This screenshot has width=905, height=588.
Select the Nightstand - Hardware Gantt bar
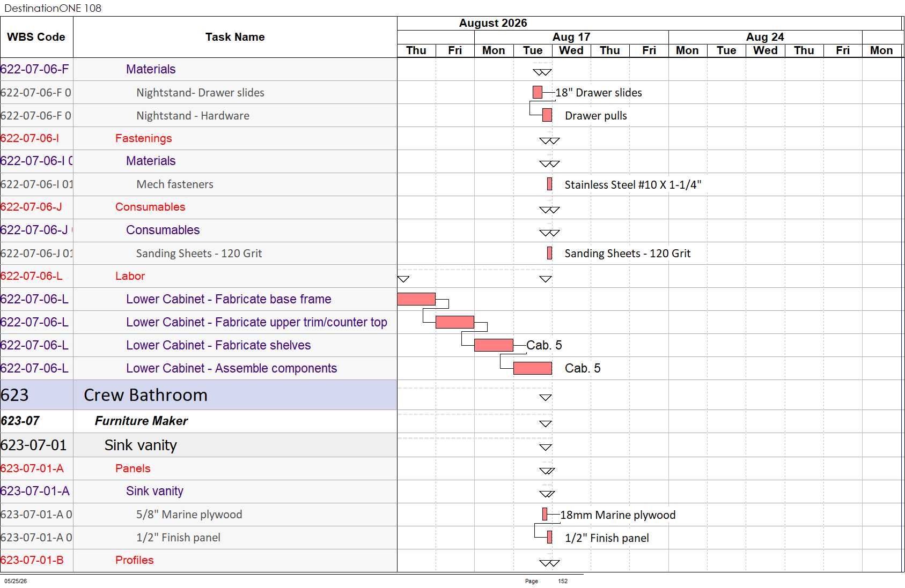pos(547,115)
